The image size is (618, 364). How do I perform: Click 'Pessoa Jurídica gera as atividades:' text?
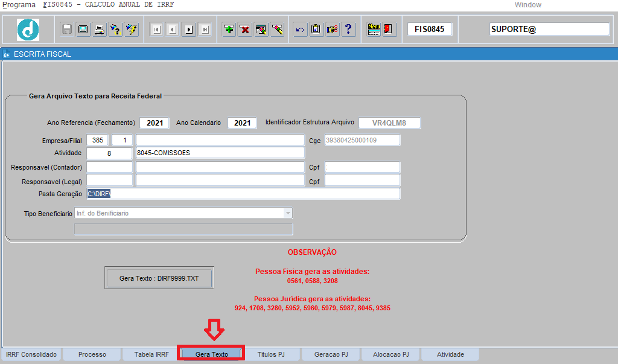point(312,299)
